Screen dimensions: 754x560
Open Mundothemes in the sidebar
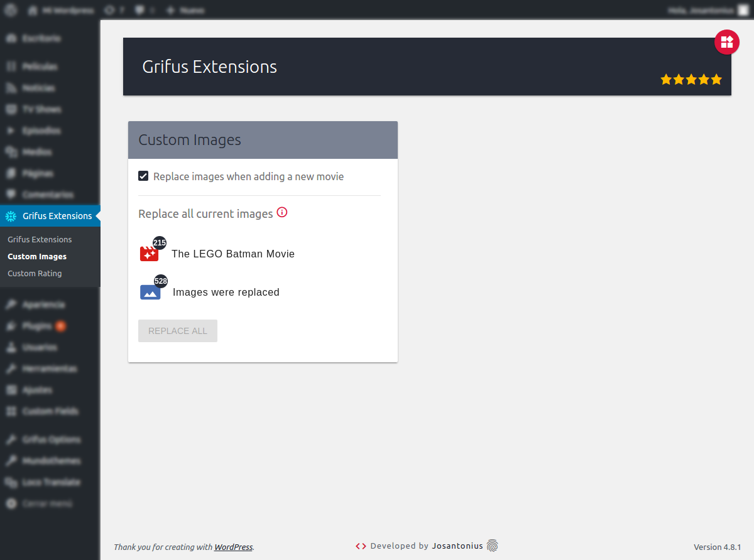[x=50, y=461]
